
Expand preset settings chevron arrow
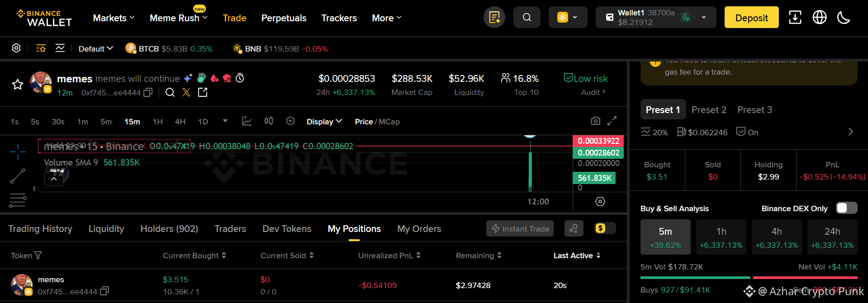pyautogui.click(x=850, y=132)
